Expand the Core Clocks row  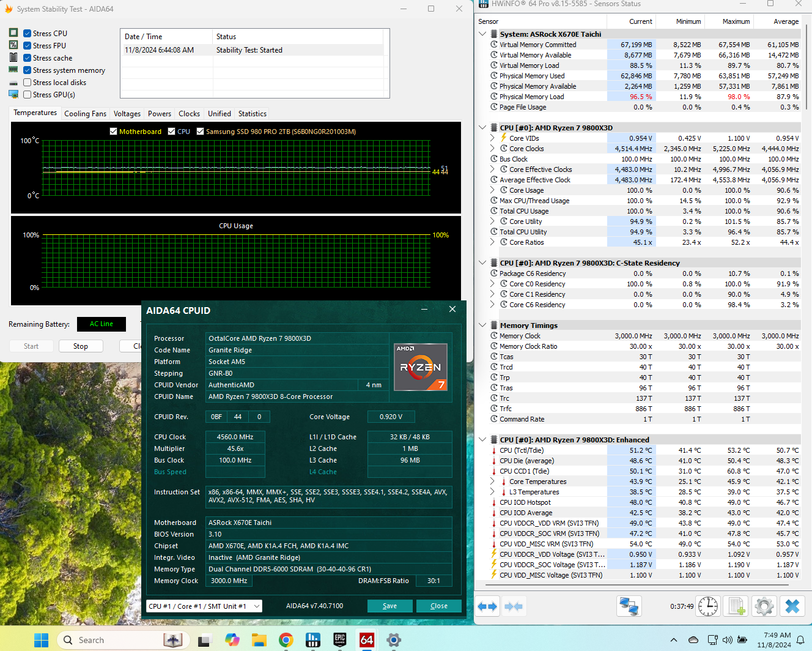[492, 149]
